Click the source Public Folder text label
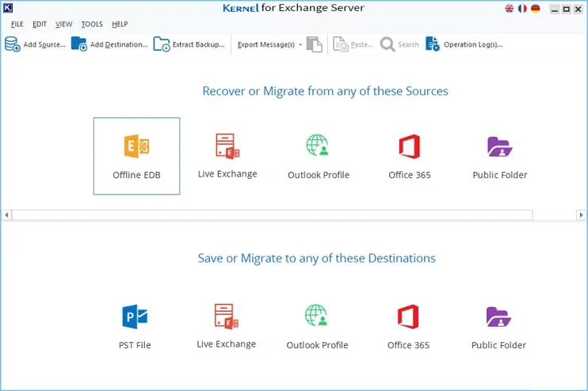Image resolution: width=588 pixels, height=391 pixels. (x=500, y=175)
